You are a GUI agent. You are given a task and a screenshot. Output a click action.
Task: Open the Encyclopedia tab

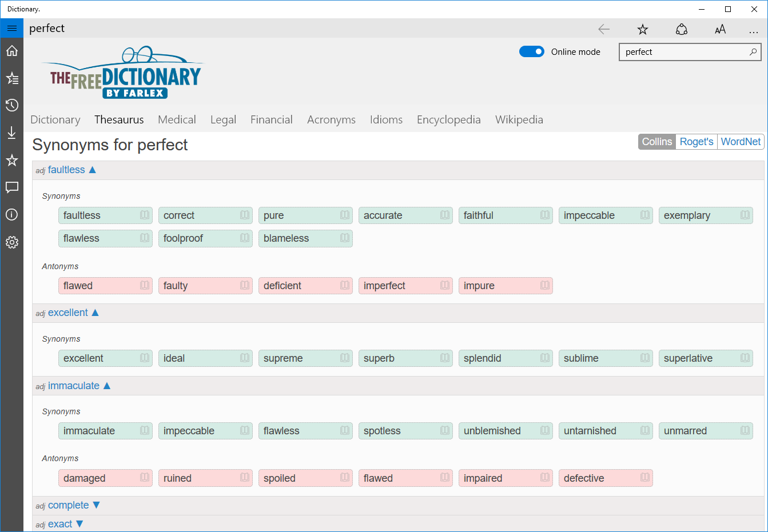pyautogui.click(x=448, y=119)
